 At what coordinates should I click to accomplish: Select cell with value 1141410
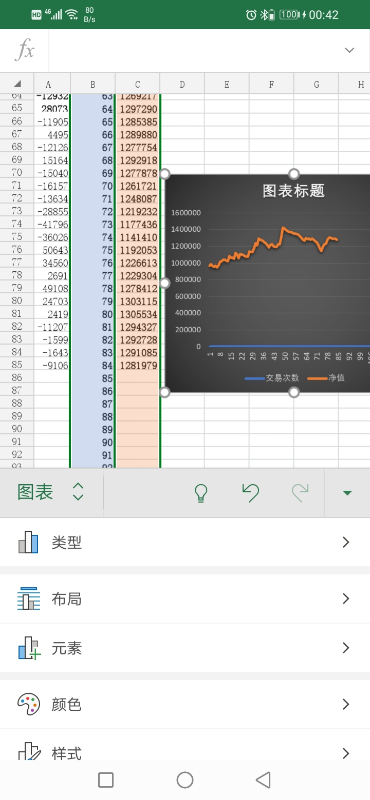click(x=138, y=237)
